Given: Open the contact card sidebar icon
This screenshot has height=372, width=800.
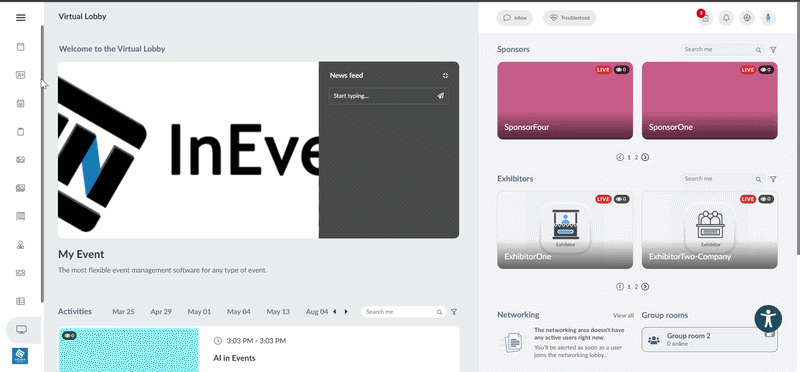Looking at the screenshot, I should click(x=20, y=75).
